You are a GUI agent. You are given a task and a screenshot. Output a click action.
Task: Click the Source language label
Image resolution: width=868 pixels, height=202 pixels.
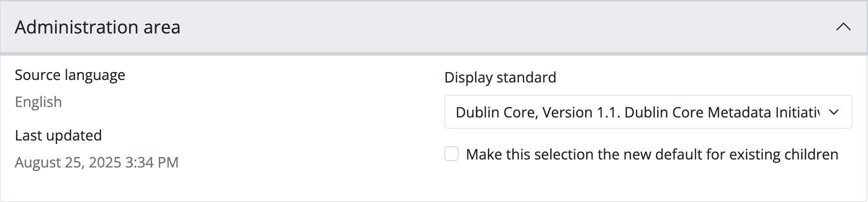[70, 75]
